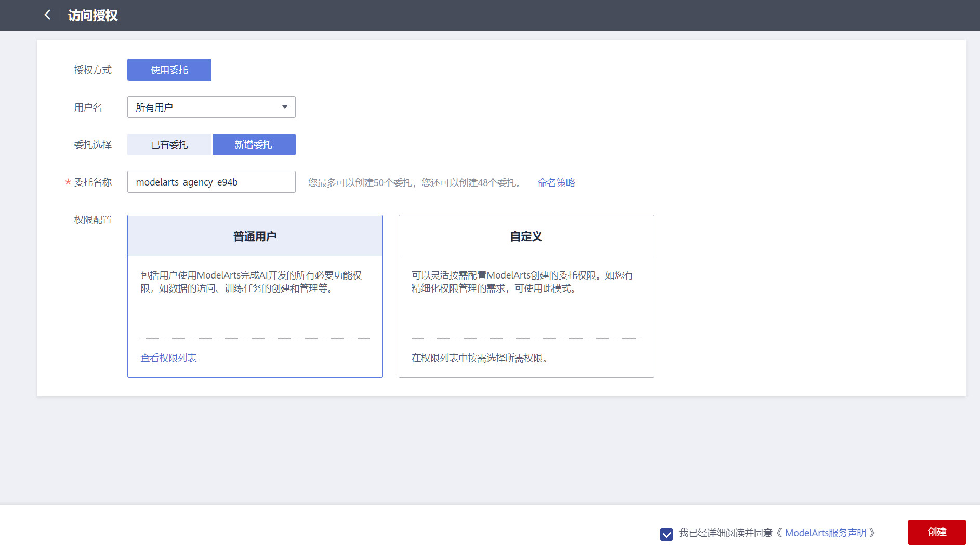Go back using the left chevron icon
The height and width of the screenshot is (556, 980).
[x=47, y=15]
